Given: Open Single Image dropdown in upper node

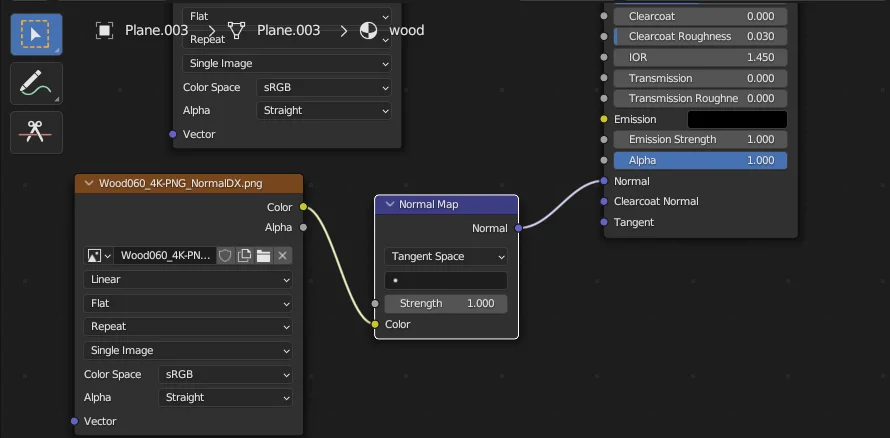Looking at the screenshot, I should (287, 64).
